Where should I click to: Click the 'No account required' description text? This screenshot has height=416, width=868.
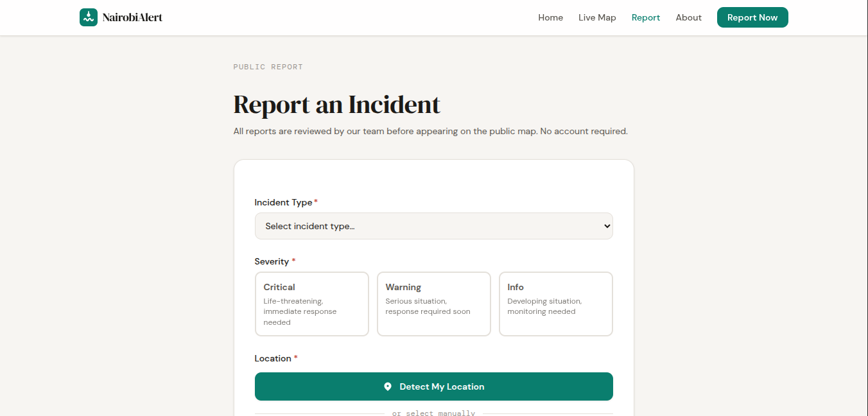click(584, 131)
